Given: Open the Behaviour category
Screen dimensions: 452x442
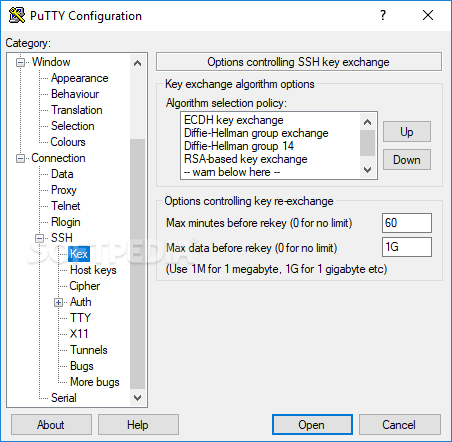Looking at the screenshot, I should [75, 94].
